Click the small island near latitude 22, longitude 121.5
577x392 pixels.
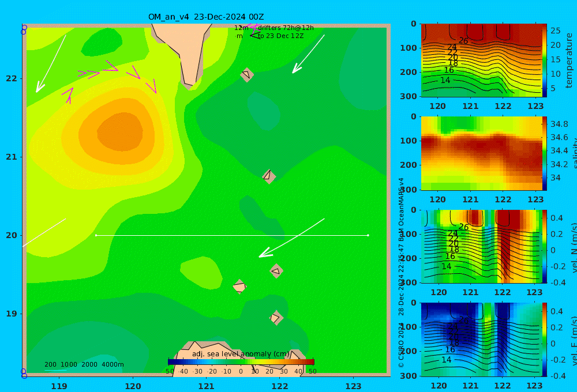(247, 74)
